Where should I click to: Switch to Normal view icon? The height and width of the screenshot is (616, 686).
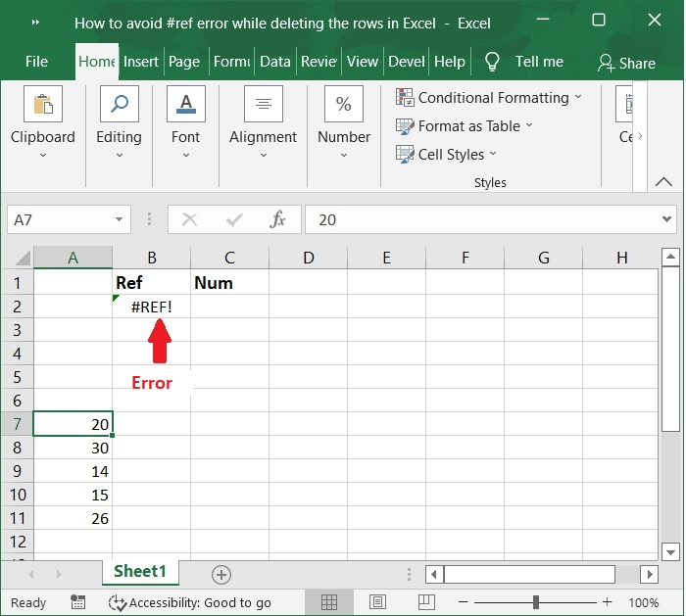tap(329, 602)
